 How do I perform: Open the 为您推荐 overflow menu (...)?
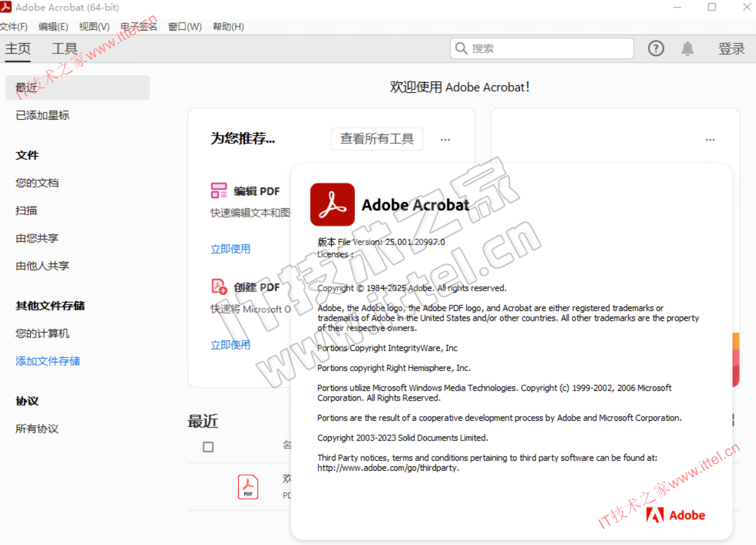[445, 139]
